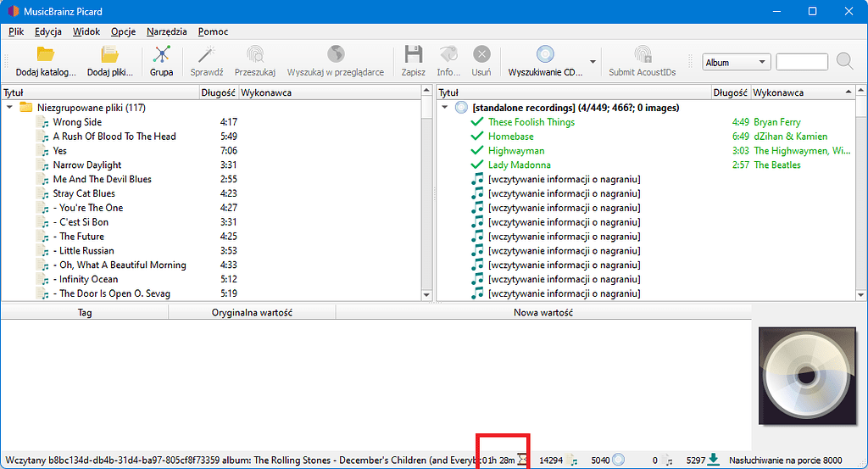Click the magnifying glass search icon
Image resolution: width=868 pixels, height=469 pixels.
845,61
